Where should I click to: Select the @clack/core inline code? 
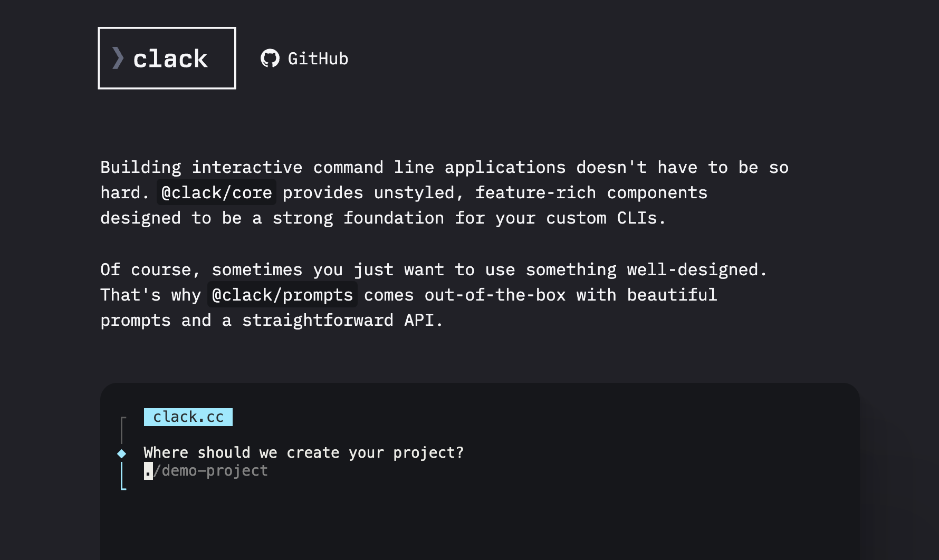click(216, 192)
